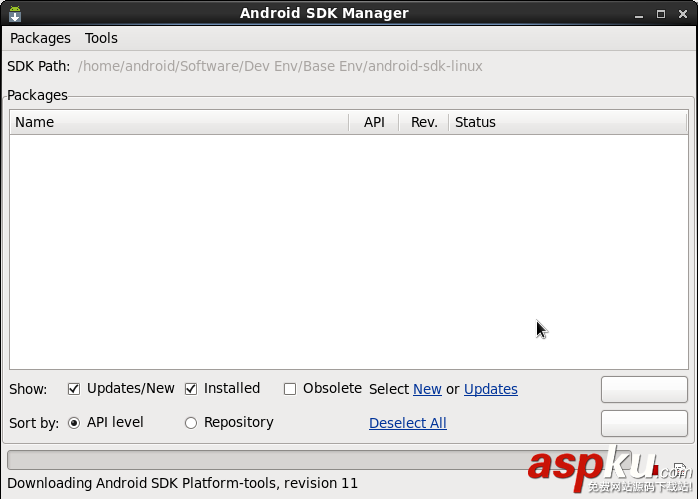
Task: Click the Rev. column header
Action: (424, 122)
